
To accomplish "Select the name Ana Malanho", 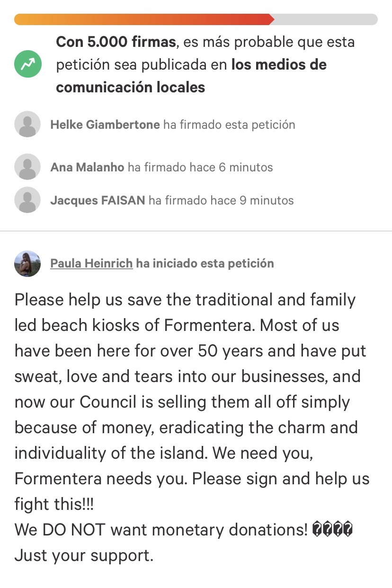I will [87, 167].
